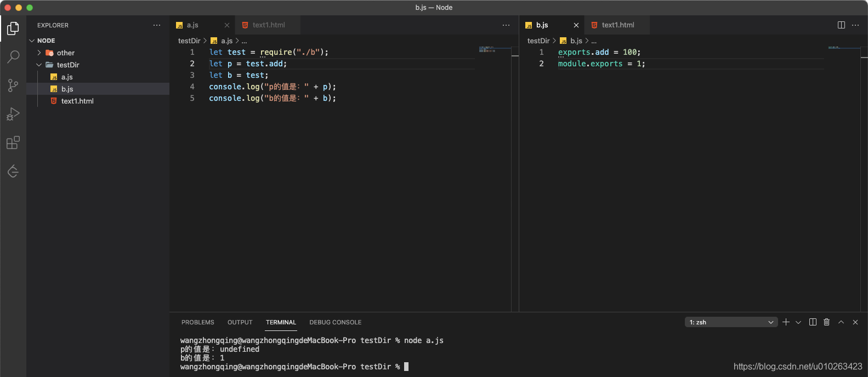Viewport: 868px width, 377px height.
Task: Click the ellipsis breadcrumb after a.js
Action: [x=244, y=41]
